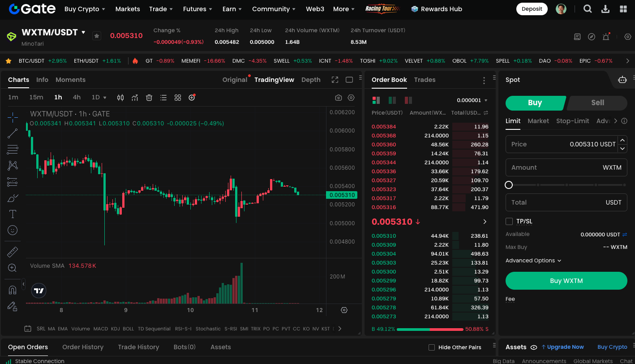Image resolution: width=635 pixels, height=364 pixels.
Task: Swap the Total column unit in order book
Action: point(486,113)
